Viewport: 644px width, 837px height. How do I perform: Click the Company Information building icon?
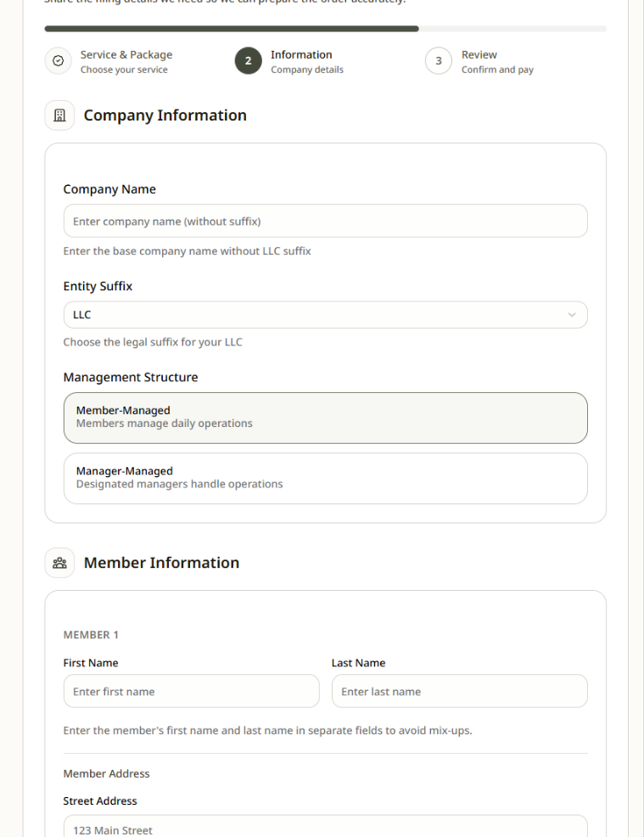[x=59, y=115]
